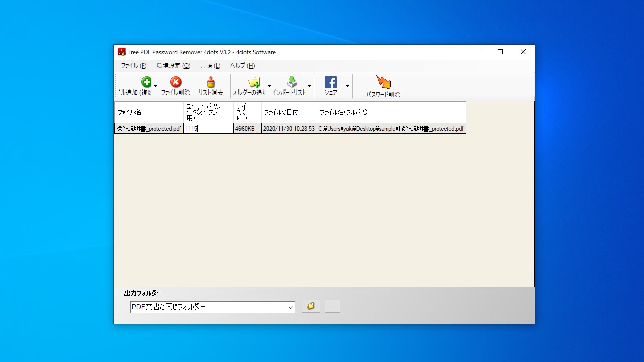644x362 pixels.
Task: Close the PDF Password Remover window
Action: [523, 52]
